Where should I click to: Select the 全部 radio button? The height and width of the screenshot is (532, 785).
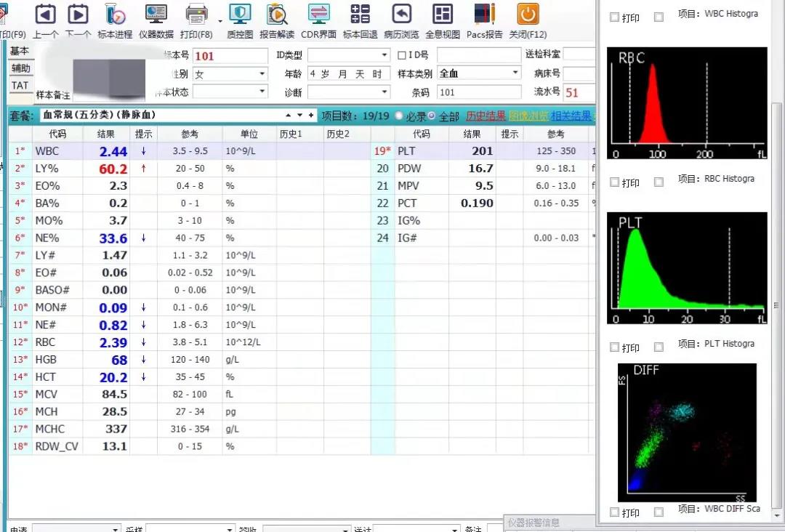pyautogui.click(x=432, y=116)
